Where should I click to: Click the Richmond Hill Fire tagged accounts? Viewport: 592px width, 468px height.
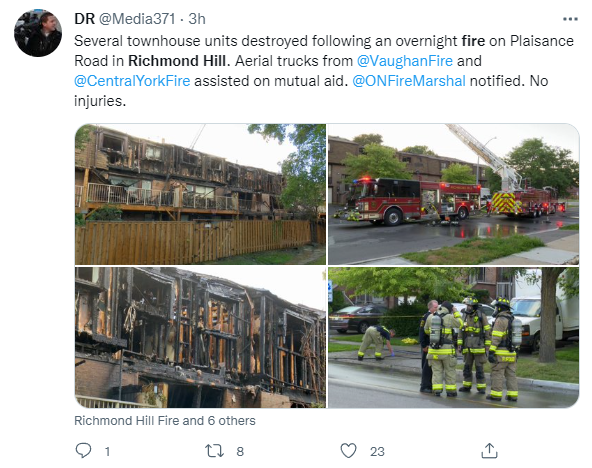[165, 420]
